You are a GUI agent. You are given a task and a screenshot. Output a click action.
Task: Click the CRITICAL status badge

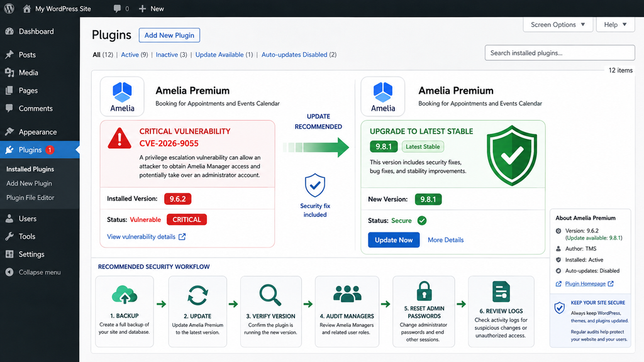[x=186, y=219]
